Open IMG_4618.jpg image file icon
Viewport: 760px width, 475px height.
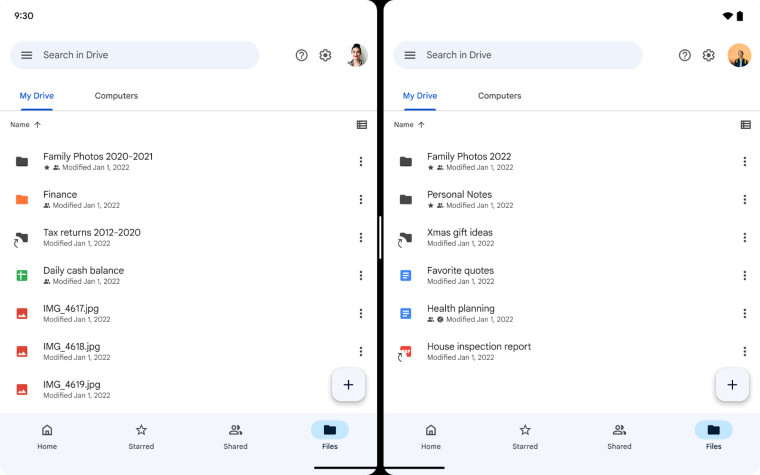click(x=22, y=351)
